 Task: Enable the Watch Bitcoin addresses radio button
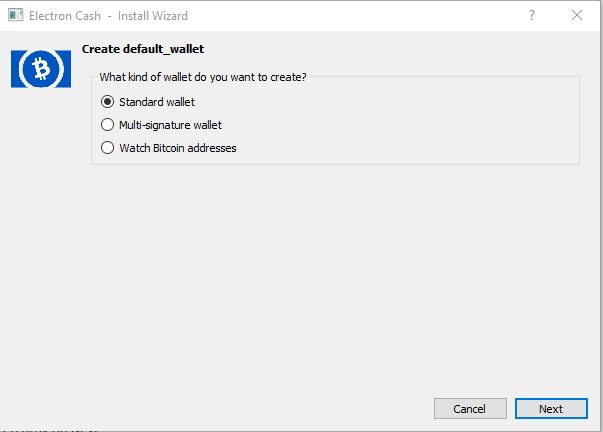pyautogui.click(x=107, y=148)
